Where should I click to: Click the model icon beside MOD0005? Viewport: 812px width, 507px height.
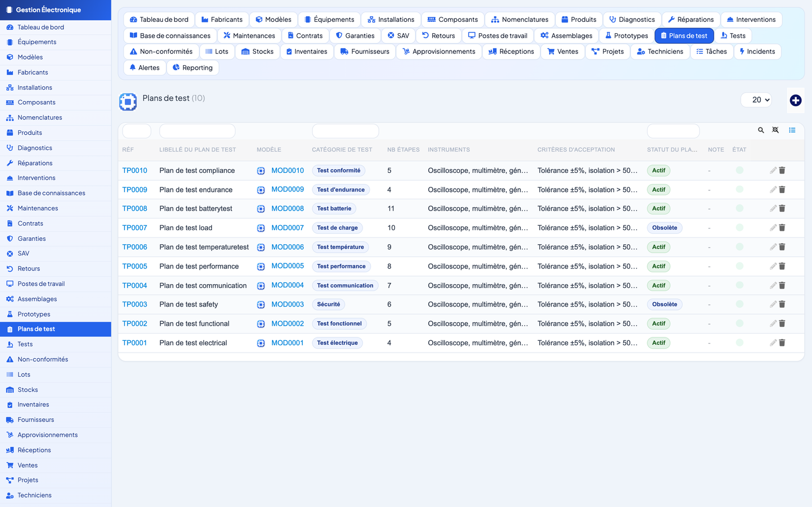pyautogui.click(x=261, y=267)
